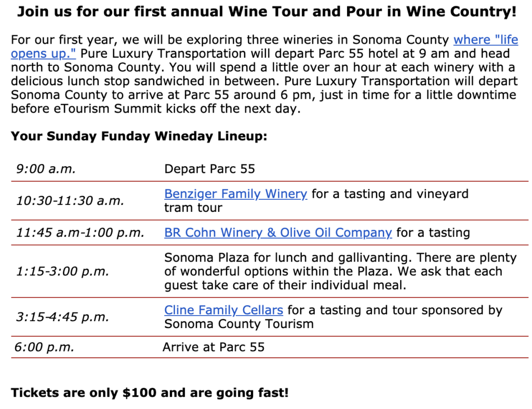Viewport: 532px width, 409px height.
Task: Click the 6:00 p.m. time cell
Action: click(44, 347)
